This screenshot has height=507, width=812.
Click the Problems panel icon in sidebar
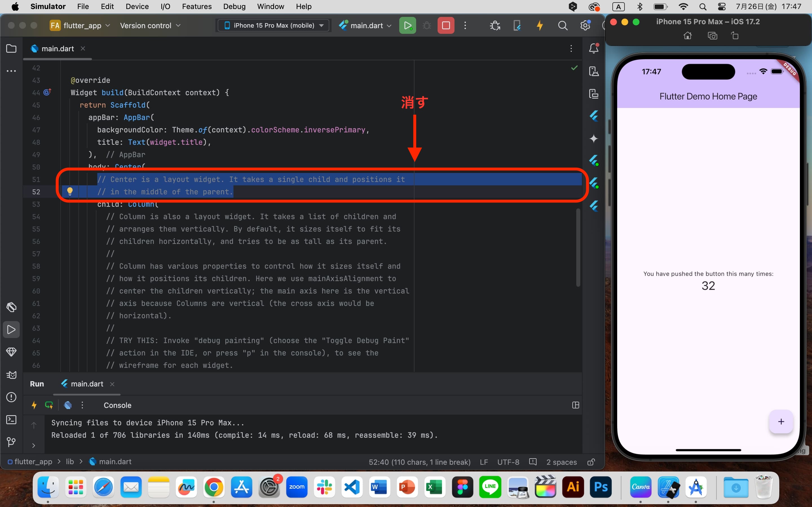point(11,397)
